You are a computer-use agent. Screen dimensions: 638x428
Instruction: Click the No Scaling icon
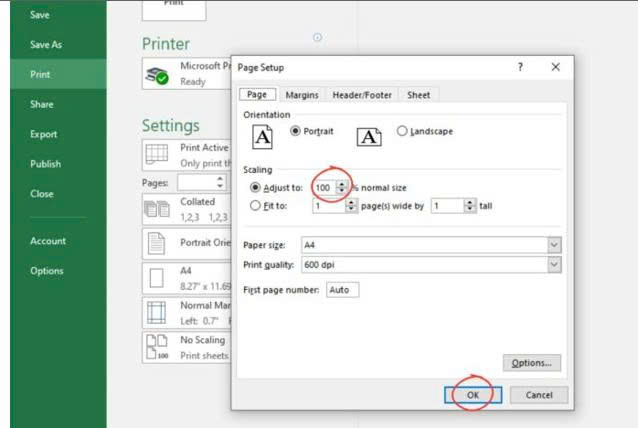157,347
